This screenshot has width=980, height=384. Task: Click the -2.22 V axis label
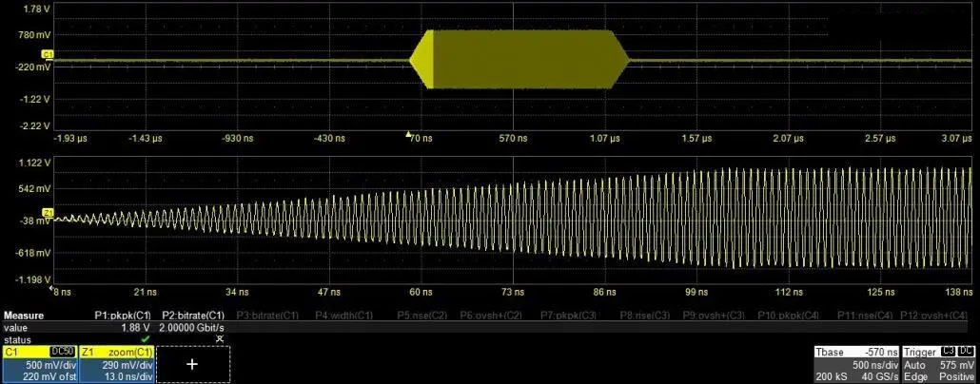point(35,125)
